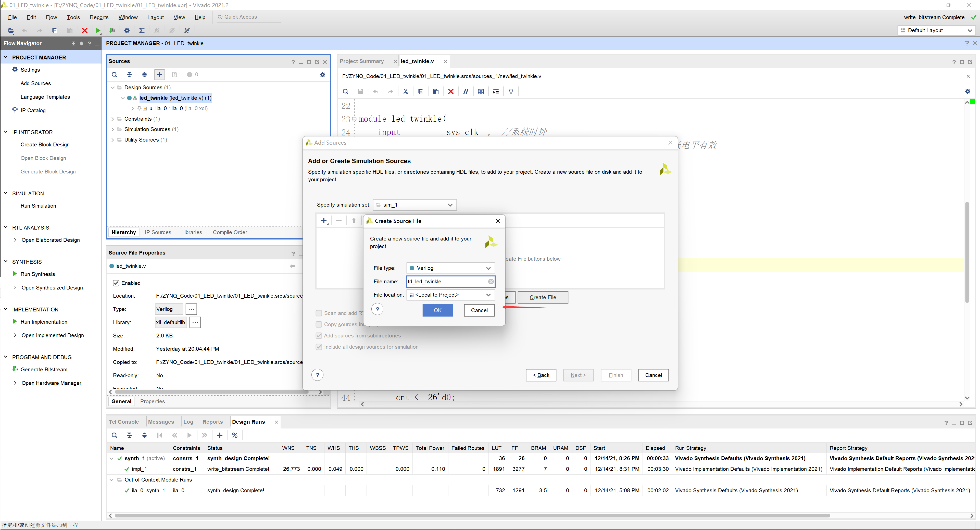Viewport: 980px width, 530px height.
Task: Click the Copy icon in editor toolbar
Action: pyautogui.click(x=420, y=91)
